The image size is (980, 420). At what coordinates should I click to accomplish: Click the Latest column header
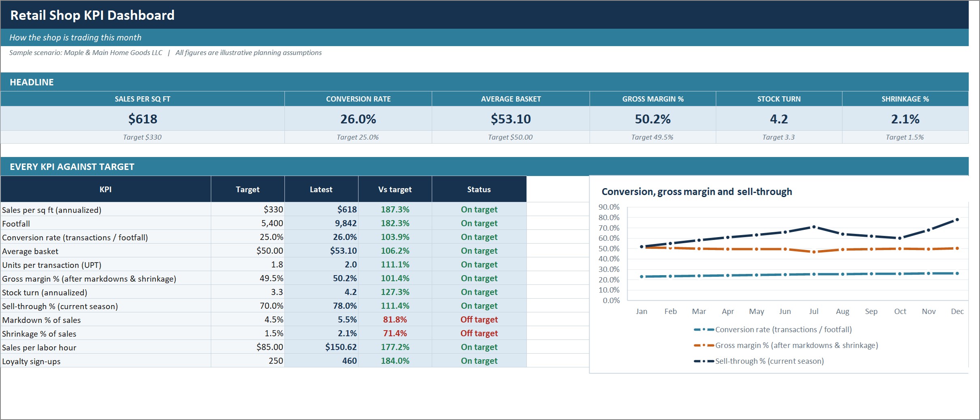click(x=321, y=189)
